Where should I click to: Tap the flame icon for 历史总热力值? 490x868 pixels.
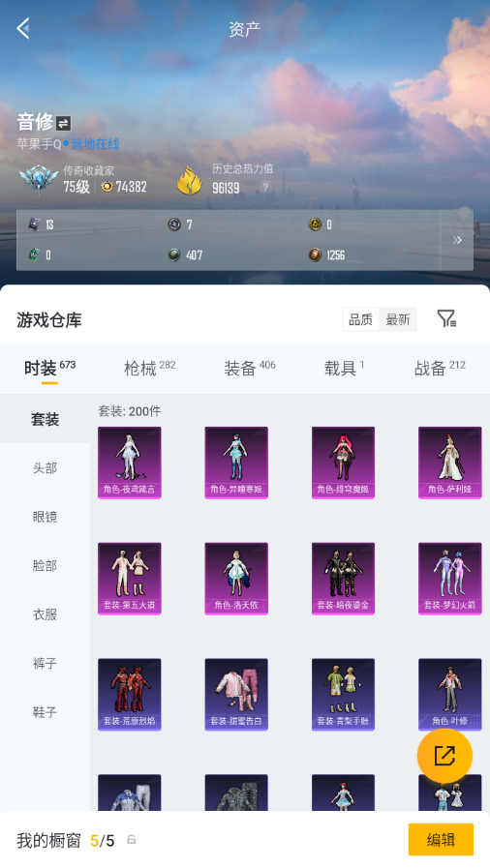190,180
